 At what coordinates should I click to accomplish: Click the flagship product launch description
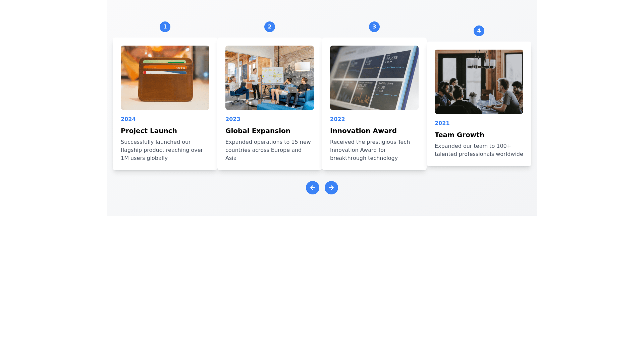[162, 150]
